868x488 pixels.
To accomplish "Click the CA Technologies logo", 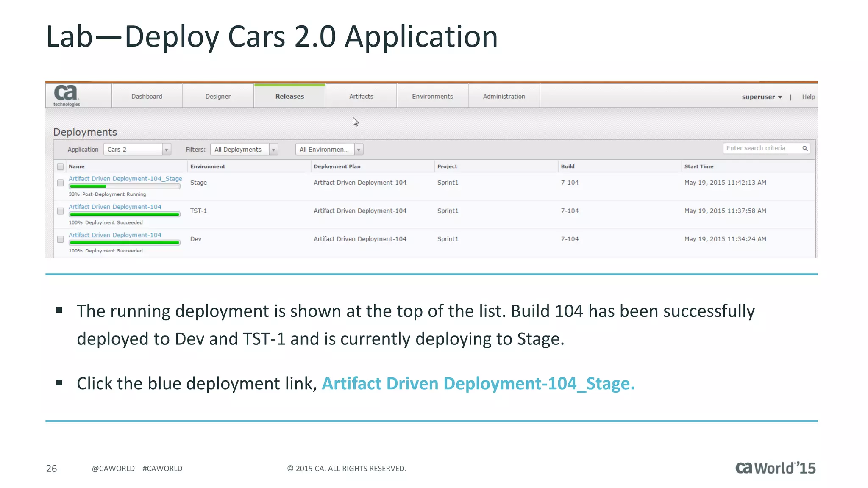I will tap(67, 96).
